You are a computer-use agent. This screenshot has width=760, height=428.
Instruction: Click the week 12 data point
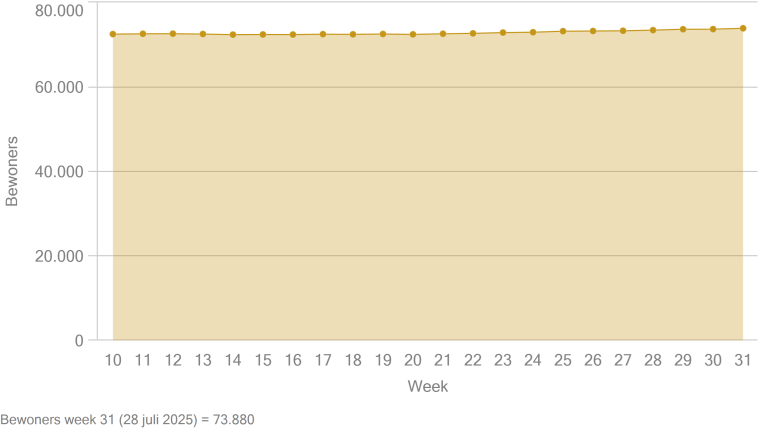pos(173,34)
